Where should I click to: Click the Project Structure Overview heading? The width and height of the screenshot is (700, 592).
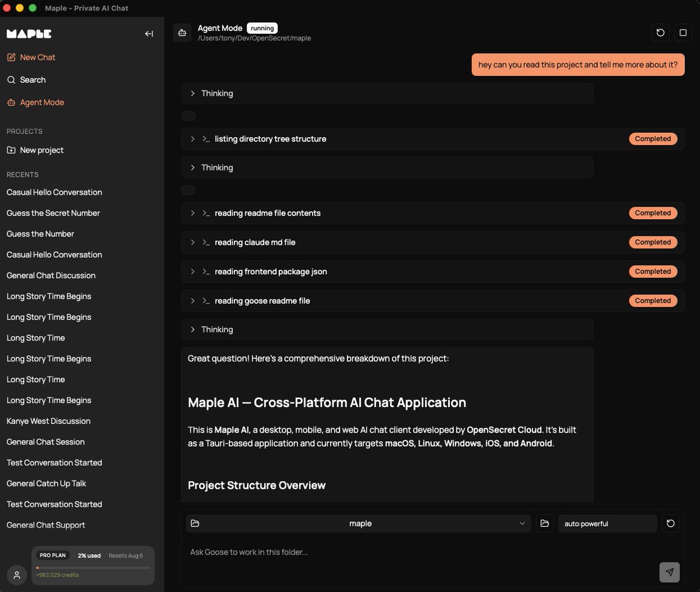point(257,485)
